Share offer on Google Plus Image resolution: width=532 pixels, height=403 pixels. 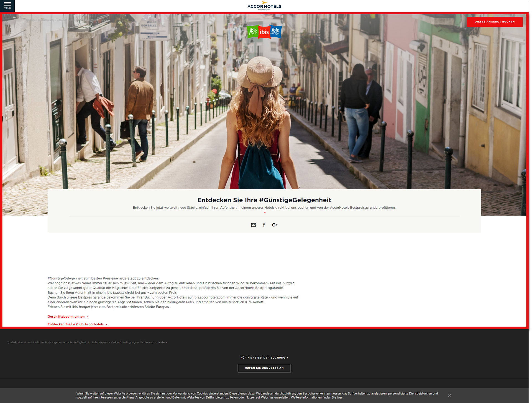(x=275, y=225)
